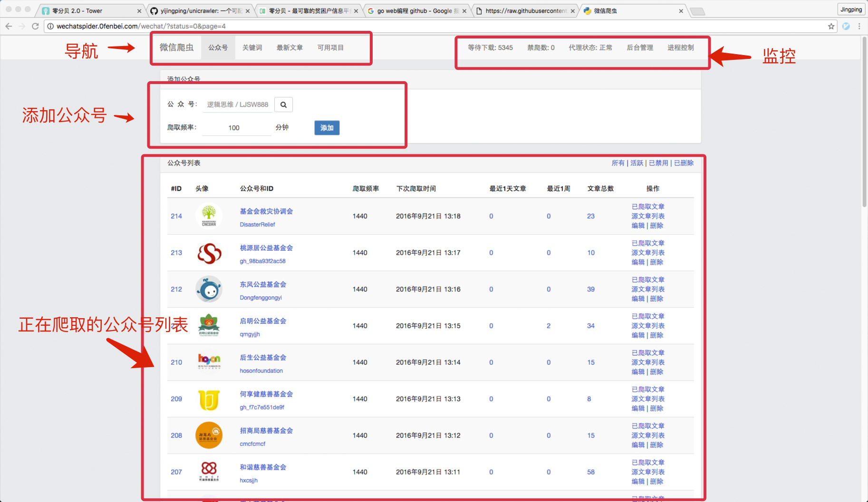Click the Jingping profile button

click(x=851, y=9)
